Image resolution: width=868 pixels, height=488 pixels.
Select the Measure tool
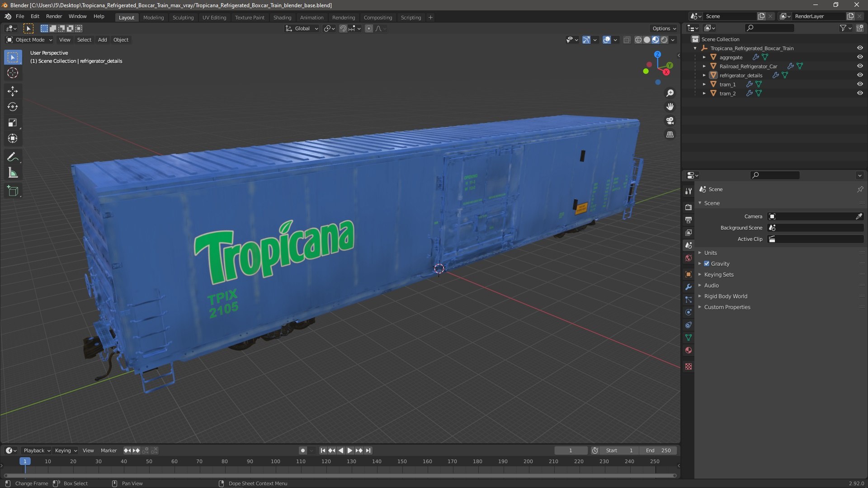[x=13, y=173]
